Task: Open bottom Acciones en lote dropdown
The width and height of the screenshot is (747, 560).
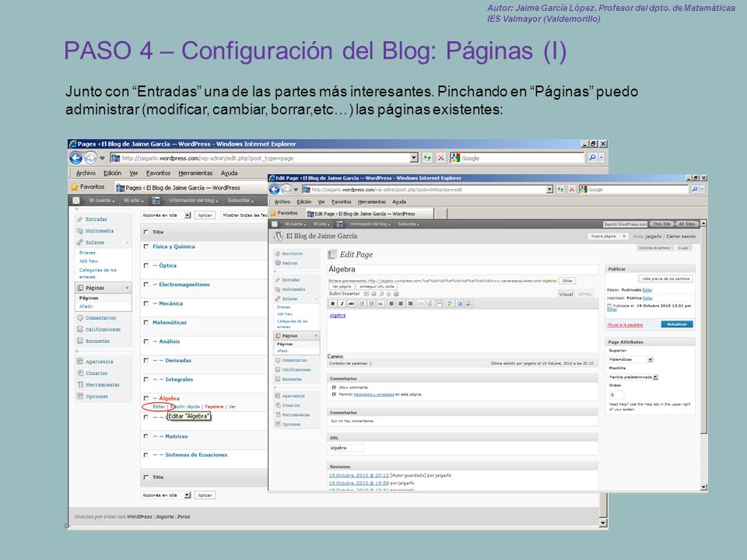Action: click(x=166, y=495)
